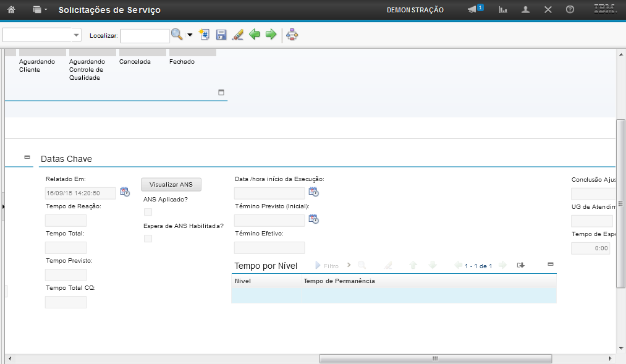Open calendar for Relatado Em date
Image resolution: width=626 pixels, height=364 pixels.
(125, 192)
